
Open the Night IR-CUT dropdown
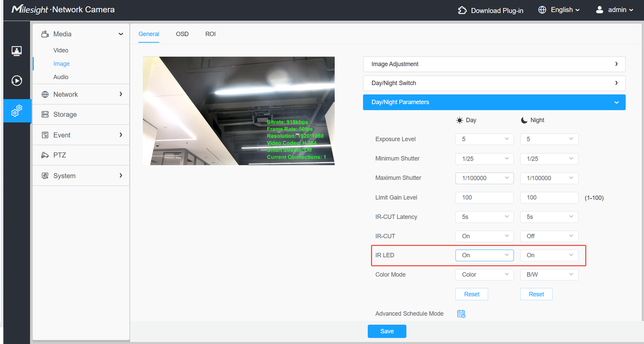coord(549,236)
